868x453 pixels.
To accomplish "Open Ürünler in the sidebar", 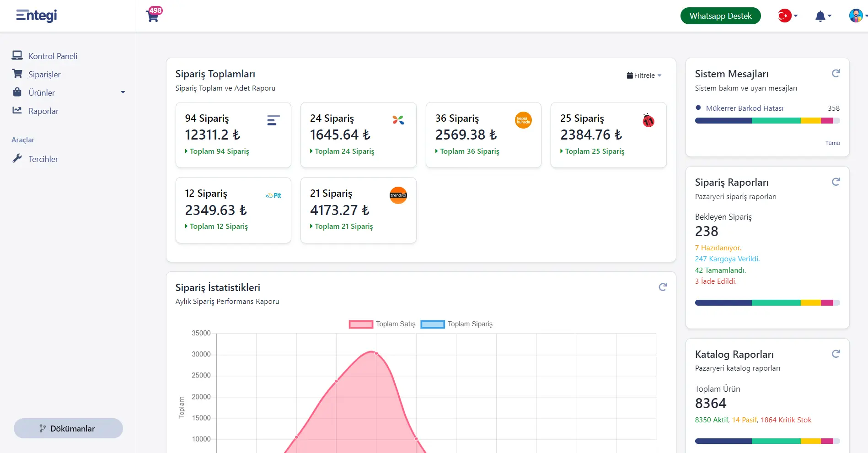I will (x=42, y=92).
